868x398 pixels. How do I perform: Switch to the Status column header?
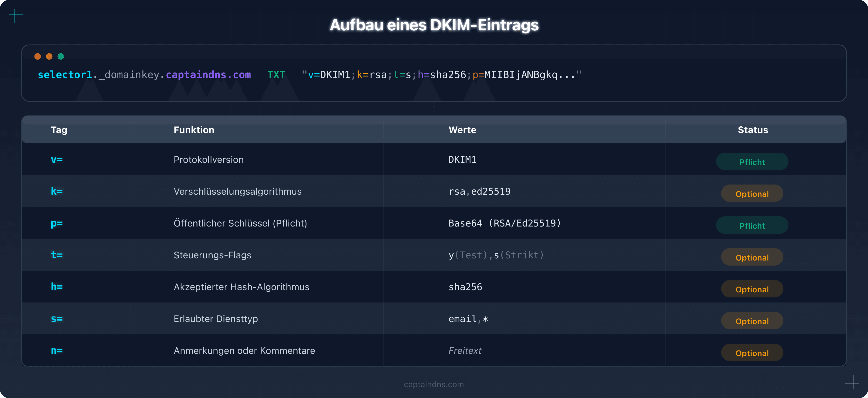[753, 130]
